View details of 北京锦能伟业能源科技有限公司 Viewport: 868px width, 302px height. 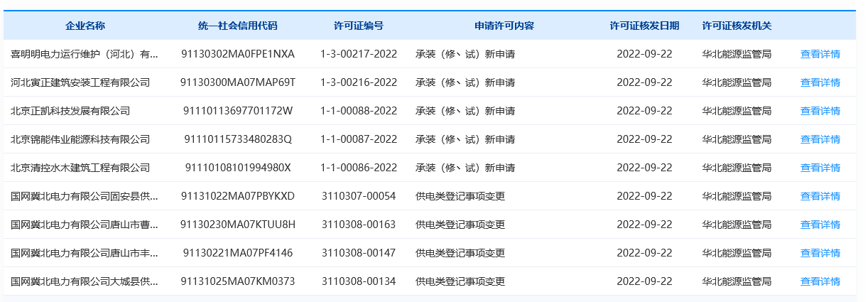coord(820,139)
